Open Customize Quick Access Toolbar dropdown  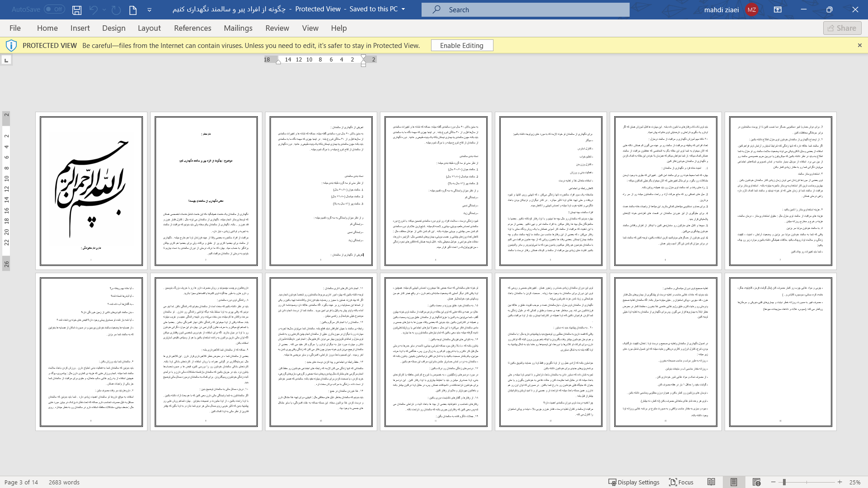point(149,9)
